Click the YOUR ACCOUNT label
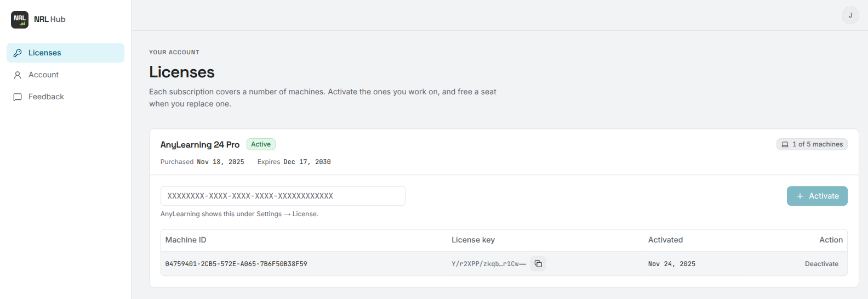The height and width of the screenshot is (299, 868). pos(174,52)
